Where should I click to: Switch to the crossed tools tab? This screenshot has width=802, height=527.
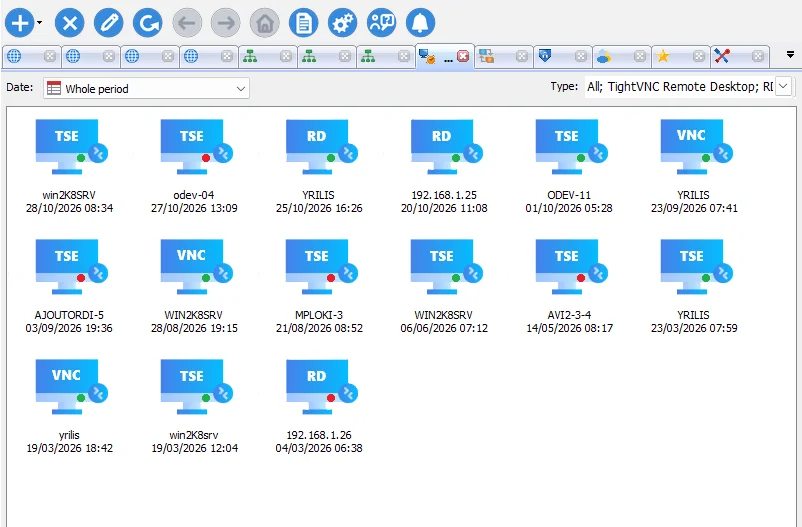point(722,56)
